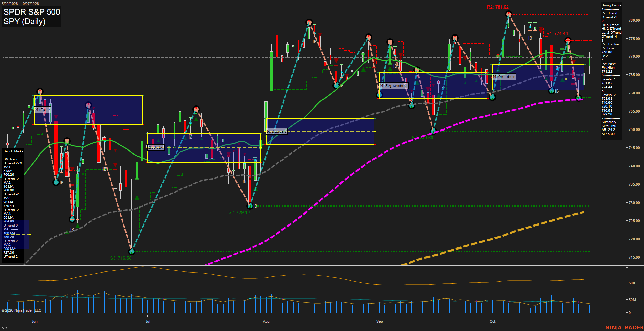The height and width of the screenshot is (331, 644).
Task: Click the 780.00 price axis value
Action: (634, 20)
